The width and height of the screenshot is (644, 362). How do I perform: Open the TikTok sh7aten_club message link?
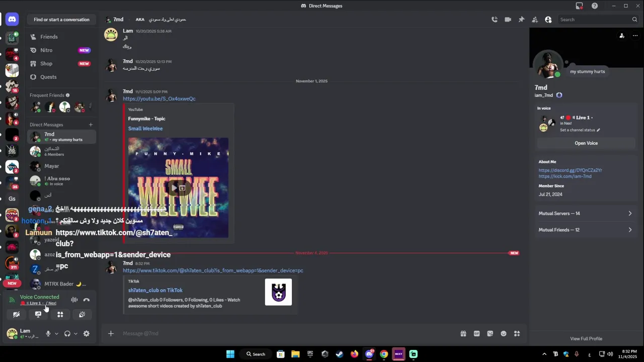(x=213, y=270)
